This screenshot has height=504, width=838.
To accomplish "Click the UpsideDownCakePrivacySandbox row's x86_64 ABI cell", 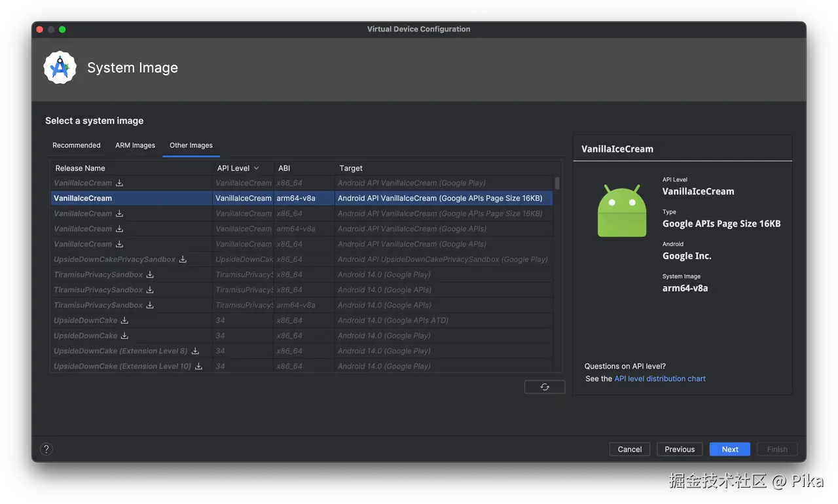I will tap(289, 259).
